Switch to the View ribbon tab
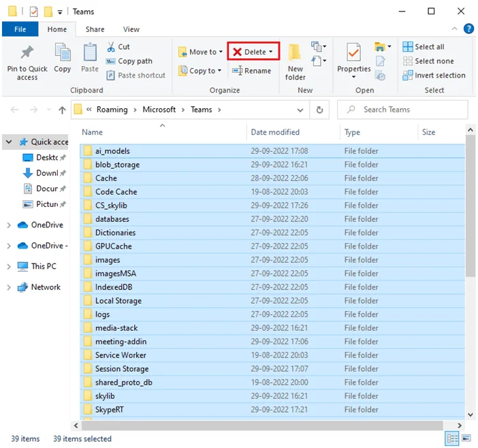Screen dimensions: 478x448 pyautogui.click(x=131, y=29)
